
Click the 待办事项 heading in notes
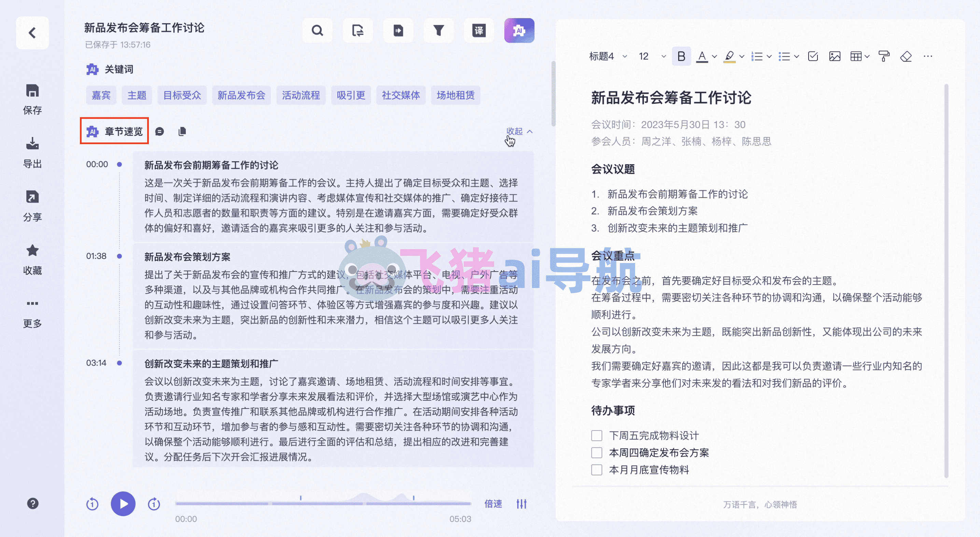click(x=613, y=411)
